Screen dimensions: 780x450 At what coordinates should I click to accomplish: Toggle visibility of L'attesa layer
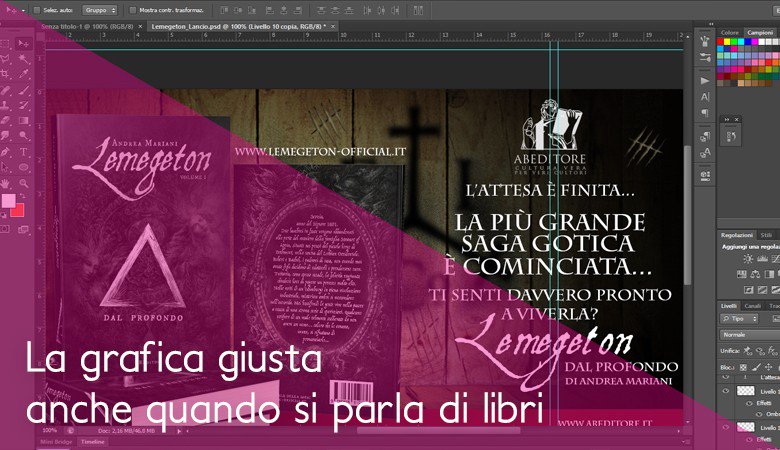(x=726, y=378)
